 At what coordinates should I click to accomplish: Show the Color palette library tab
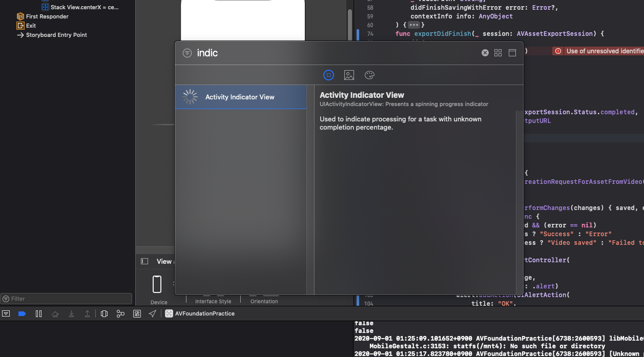[369, 75]
